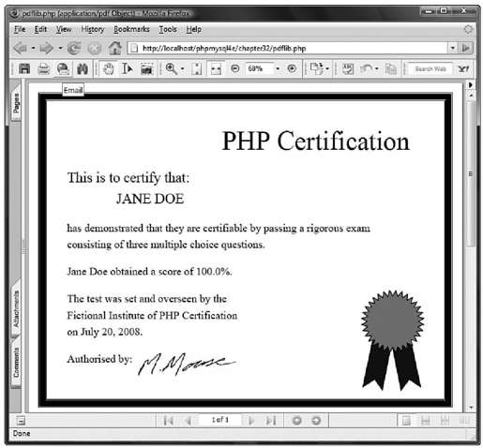Click the browser Forward arrow

coord(47,48)
